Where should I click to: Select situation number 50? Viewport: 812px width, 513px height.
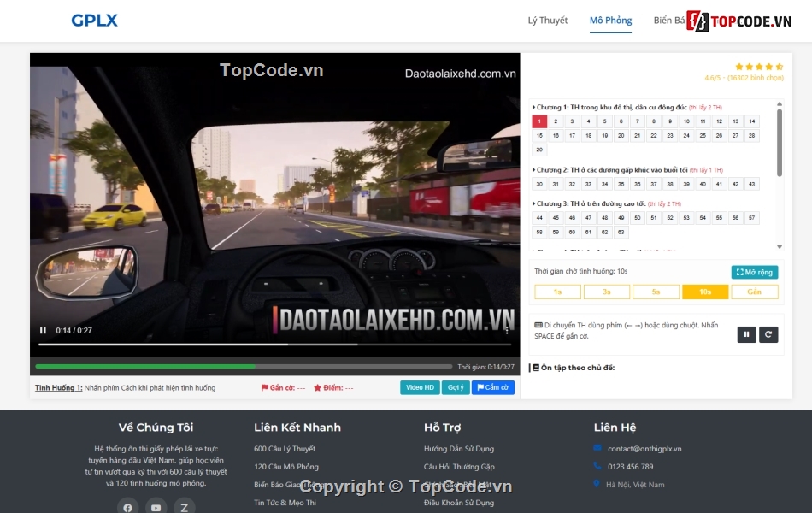(x=638, y=218)
